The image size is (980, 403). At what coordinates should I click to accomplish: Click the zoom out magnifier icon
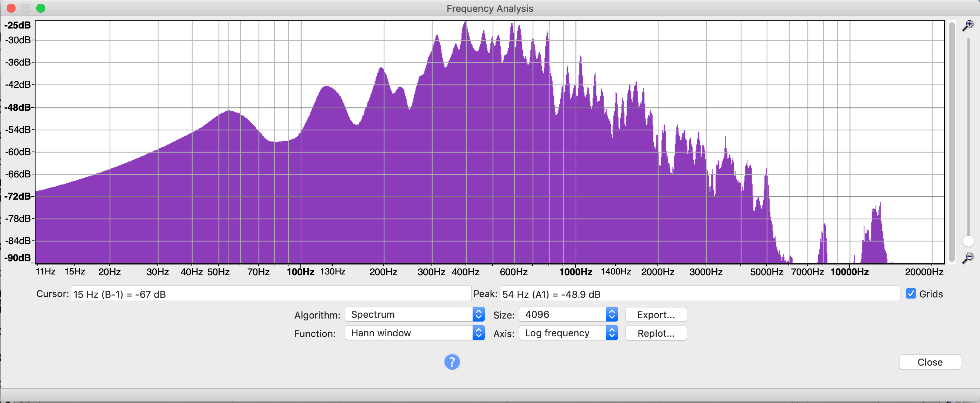968,258
